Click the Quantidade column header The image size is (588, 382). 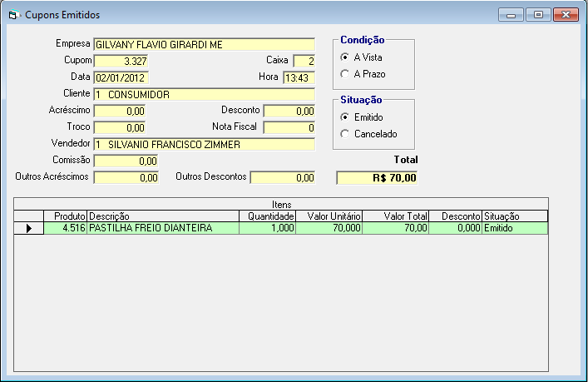pyautogui.click(x=267, y=216)
